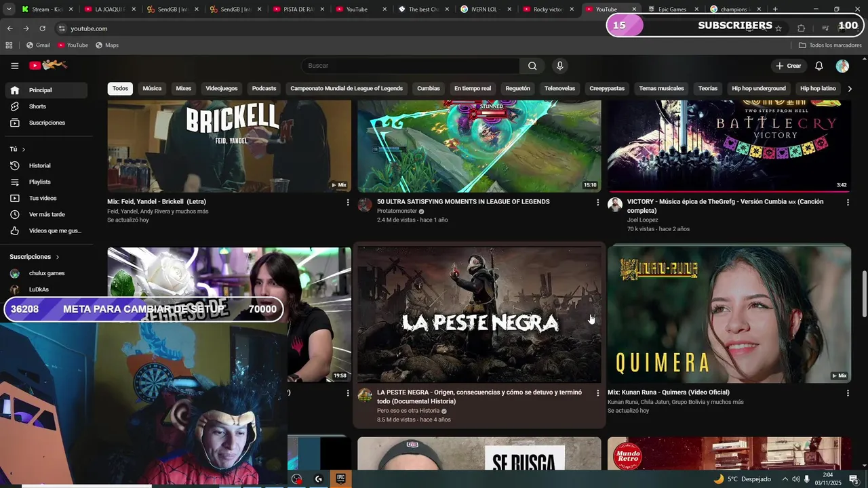
Task: Select the Hip hop underground chip
Action: point(759,89)
